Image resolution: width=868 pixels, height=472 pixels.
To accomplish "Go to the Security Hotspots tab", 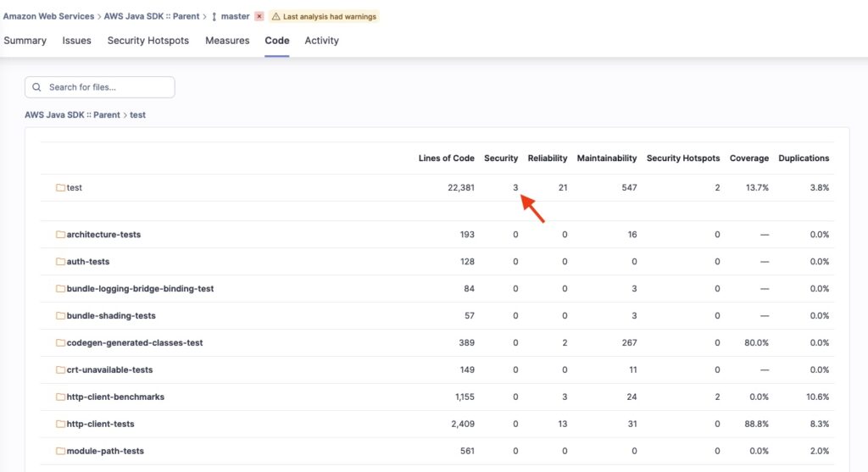I will (x=148, y=41).
